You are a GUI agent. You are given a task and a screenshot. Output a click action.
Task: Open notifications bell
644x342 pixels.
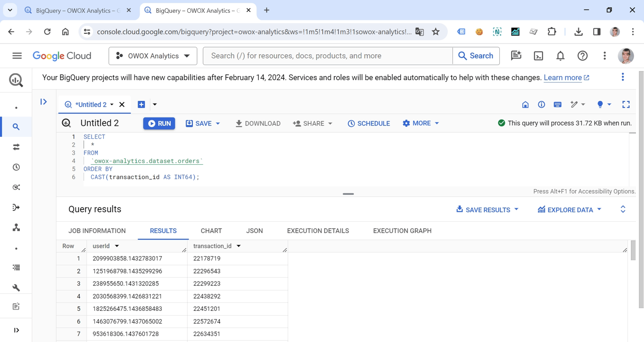pos(561,56)
